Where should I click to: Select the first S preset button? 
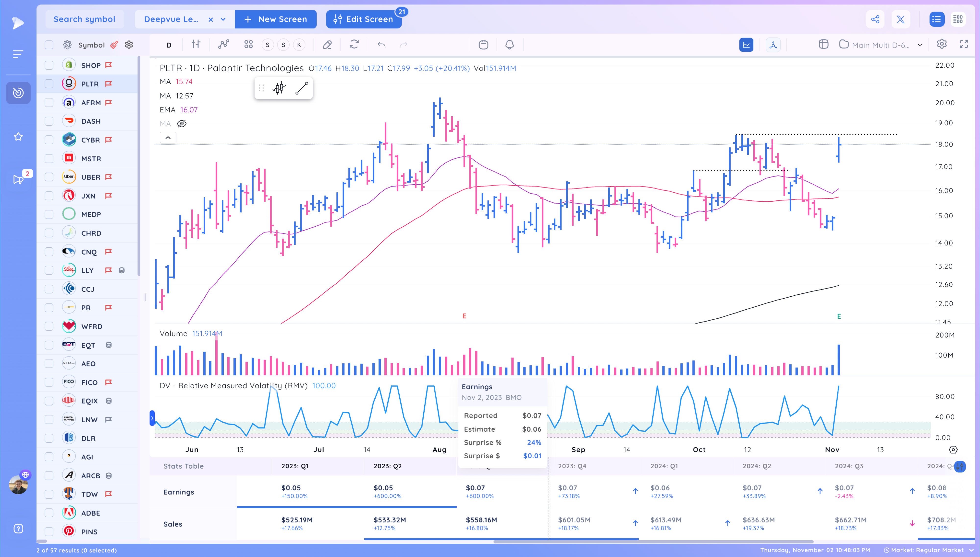267,45
